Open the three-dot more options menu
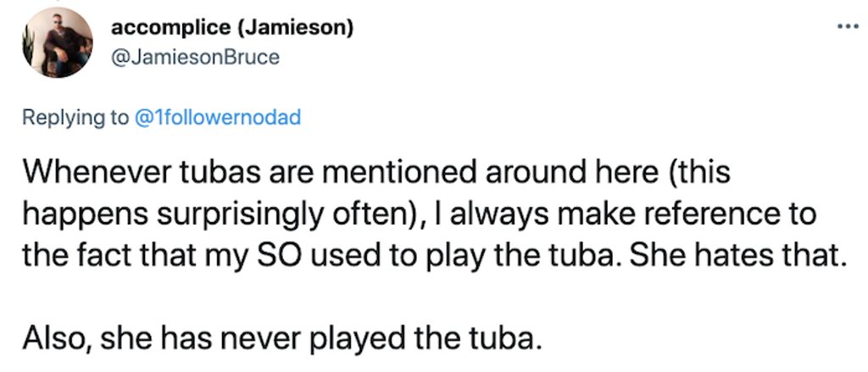Viewport: 868px width, 372px height. (847, 26)
